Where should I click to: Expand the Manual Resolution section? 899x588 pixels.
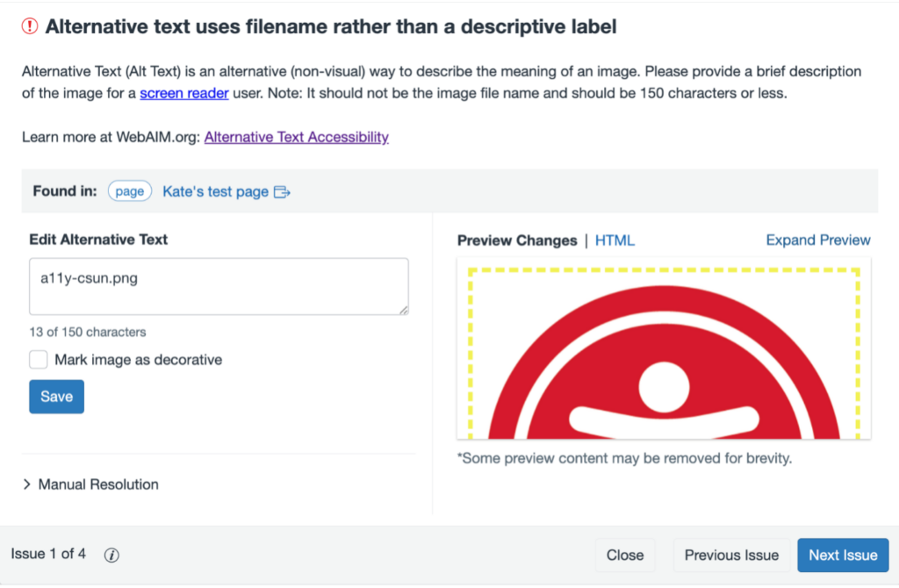(90, 484)
